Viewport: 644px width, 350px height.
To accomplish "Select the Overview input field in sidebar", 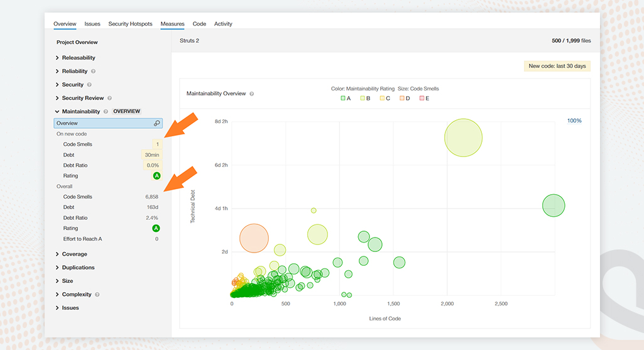I will 108,123.
